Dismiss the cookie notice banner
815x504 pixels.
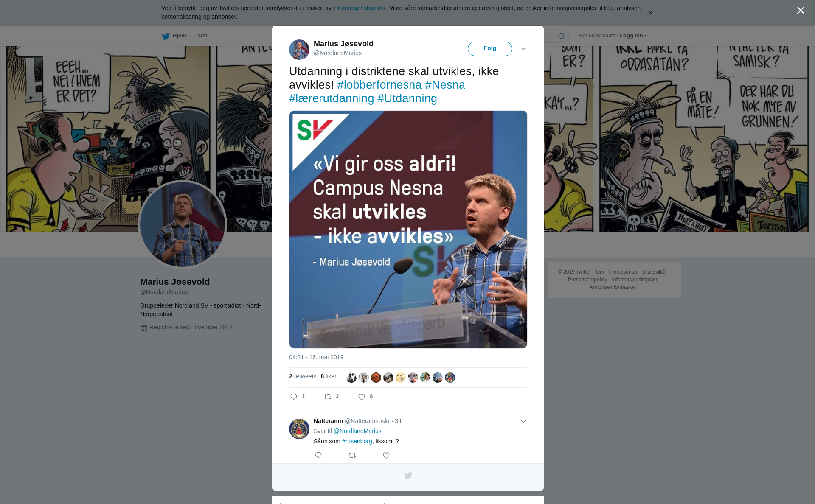[650, 13]
